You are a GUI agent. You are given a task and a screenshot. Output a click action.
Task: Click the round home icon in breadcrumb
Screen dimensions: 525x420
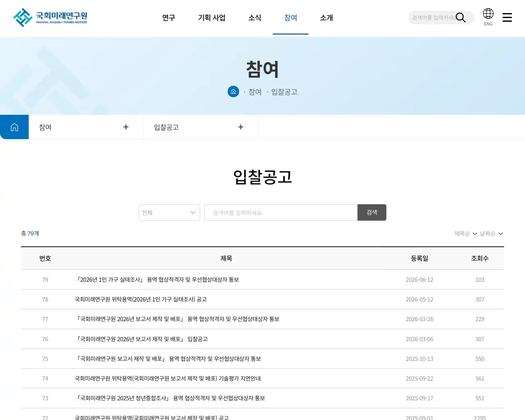[x=233, y=91]
